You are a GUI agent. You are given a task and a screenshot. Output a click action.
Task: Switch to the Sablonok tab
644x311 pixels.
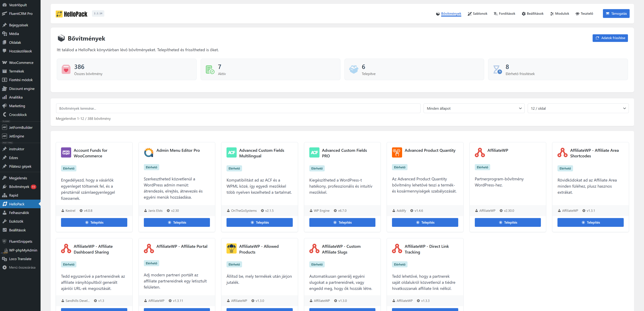click(x=477, y=14)
